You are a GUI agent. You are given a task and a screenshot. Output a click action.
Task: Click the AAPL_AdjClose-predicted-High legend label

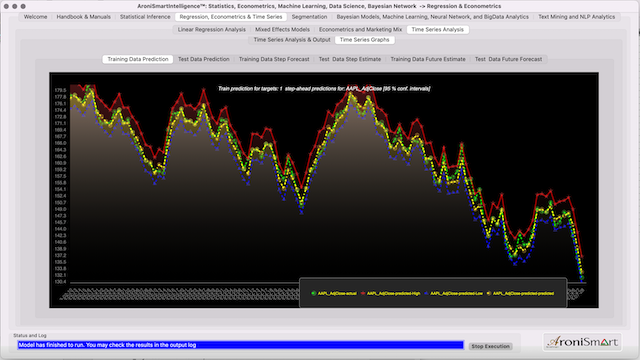tap(393, 293)
